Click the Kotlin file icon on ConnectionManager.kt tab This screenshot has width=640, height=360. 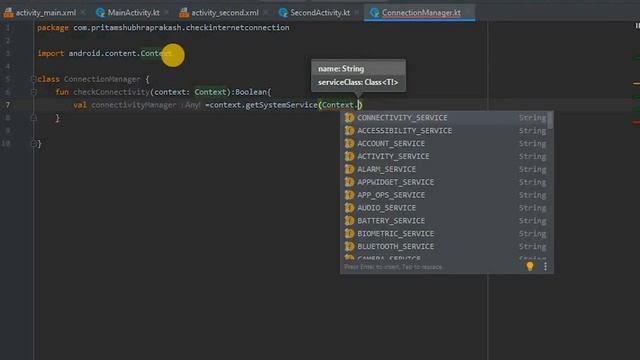pyautogui.click(x=374, y=13)
